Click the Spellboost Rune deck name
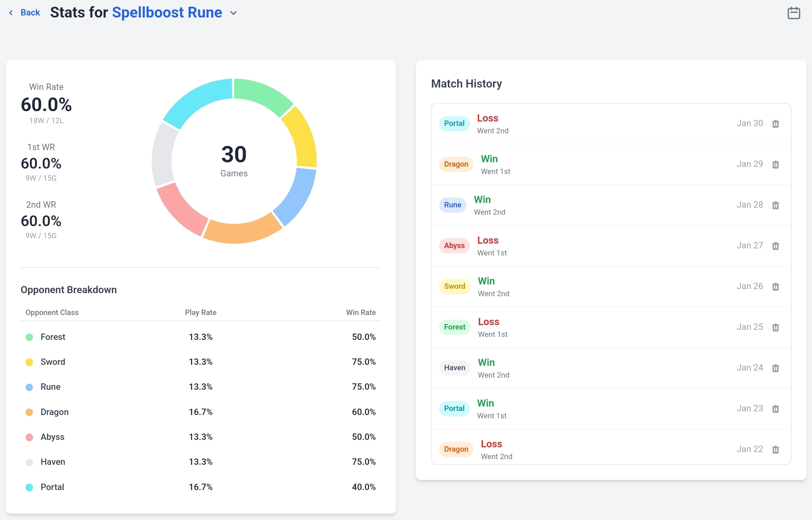The image size is (812, 520). pyautogui.click(x=167, y=12)
